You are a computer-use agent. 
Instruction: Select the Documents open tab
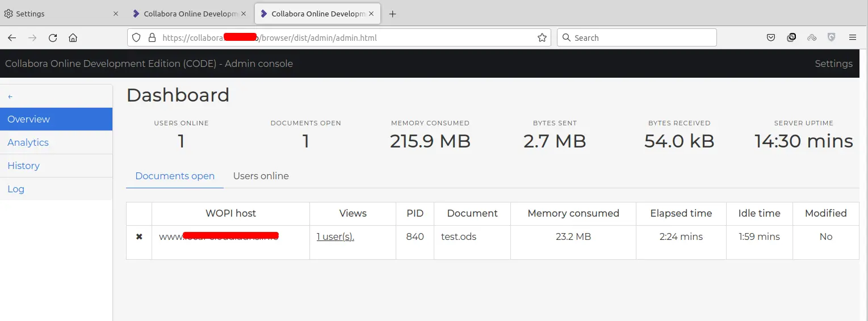175,176
